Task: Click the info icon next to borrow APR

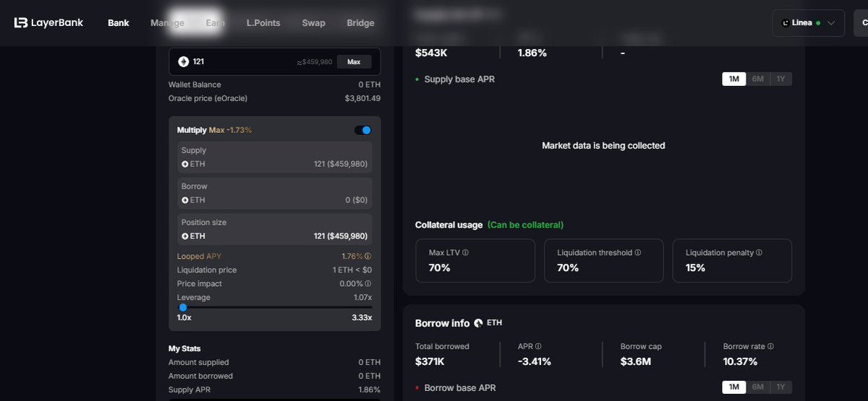Action: point(538,347)
